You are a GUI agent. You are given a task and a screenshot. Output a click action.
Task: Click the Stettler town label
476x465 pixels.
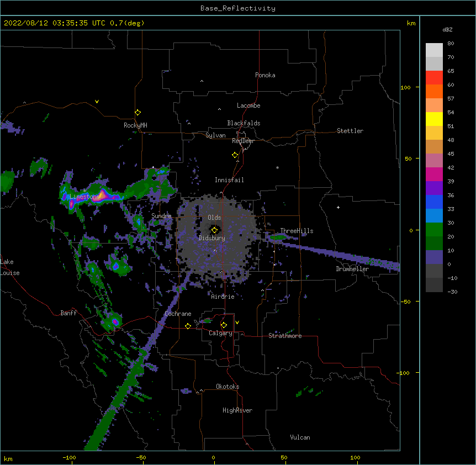click(x=350, y=131)
